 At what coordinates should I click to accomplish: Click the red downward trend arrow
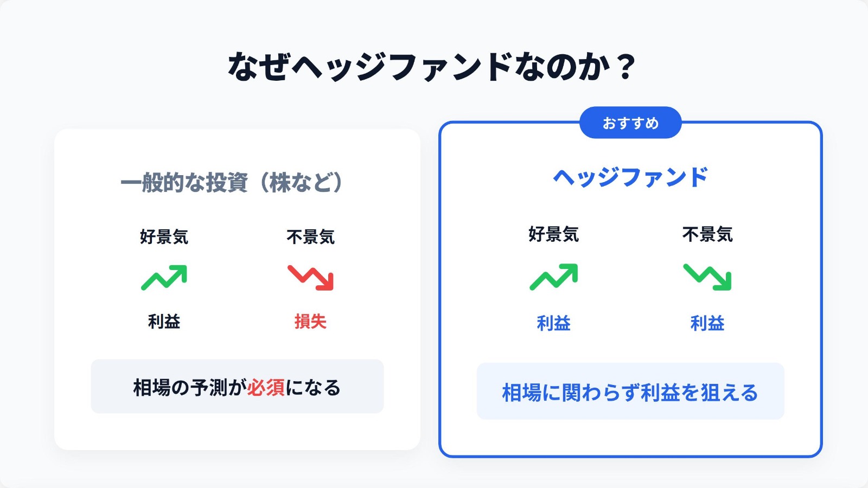point(310,278)
